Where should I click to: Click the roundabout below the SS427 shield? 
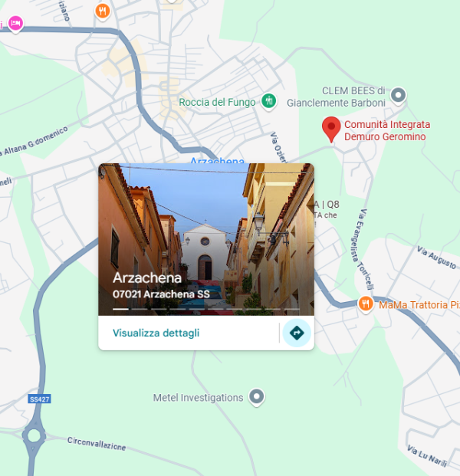tap(32, 437)
